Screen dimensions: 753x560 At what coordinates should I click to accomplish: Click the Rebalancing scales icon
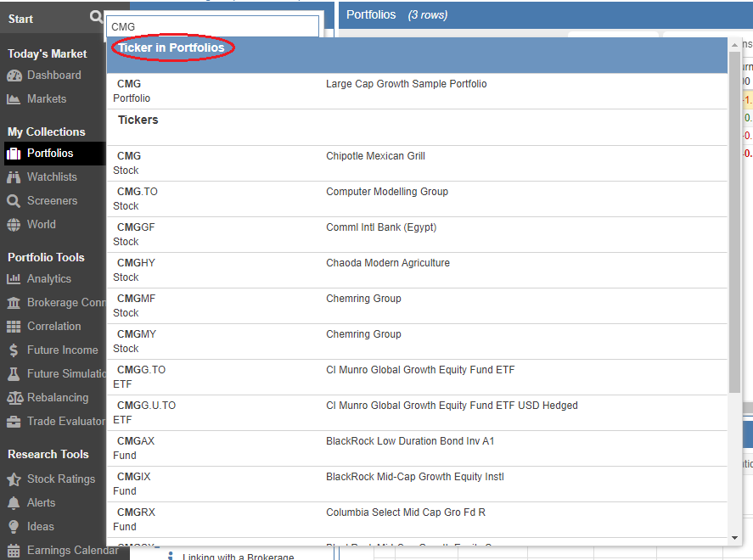14,398
